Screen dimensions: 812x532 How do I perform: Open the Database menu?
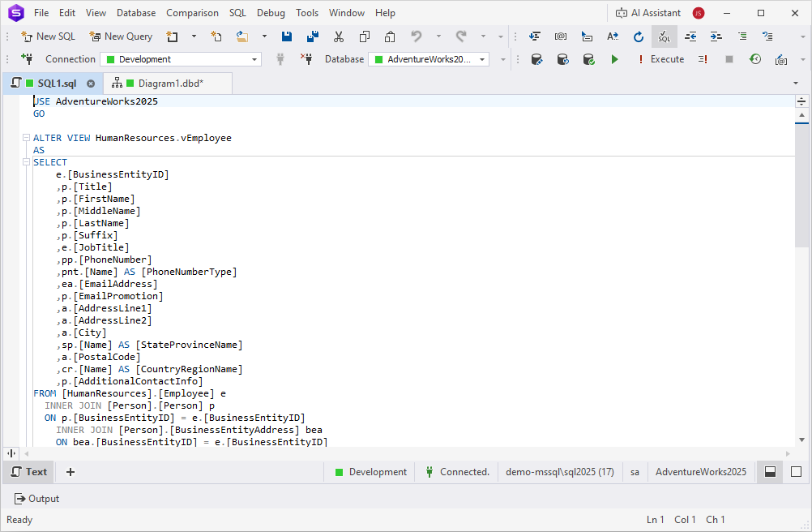click(x=136, y=13)
